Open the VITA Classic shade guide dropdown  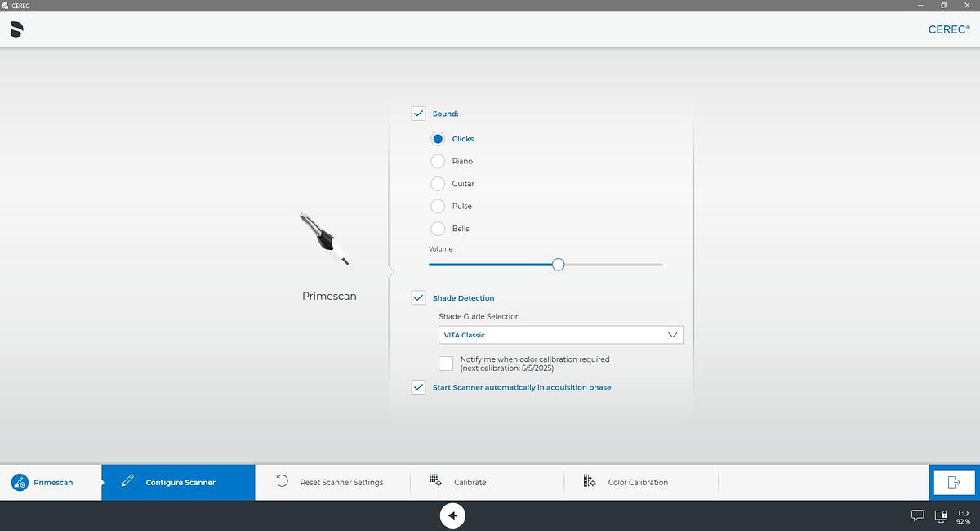pos(560,335)
